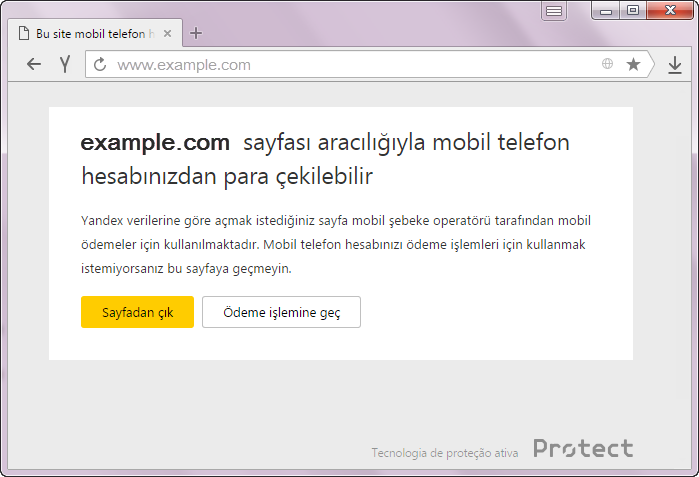Click the Protect logo at bottom right
This screenshot has width=699, height=477.
(583, 448)
